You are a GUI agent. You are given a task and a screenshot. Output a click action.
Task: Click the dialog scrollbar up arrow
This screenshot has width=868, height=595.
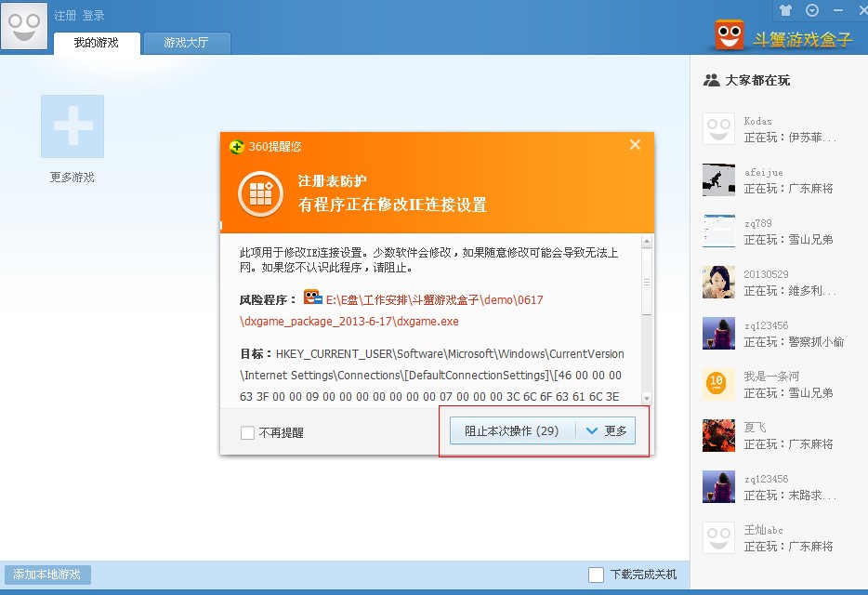pos(647,242)
